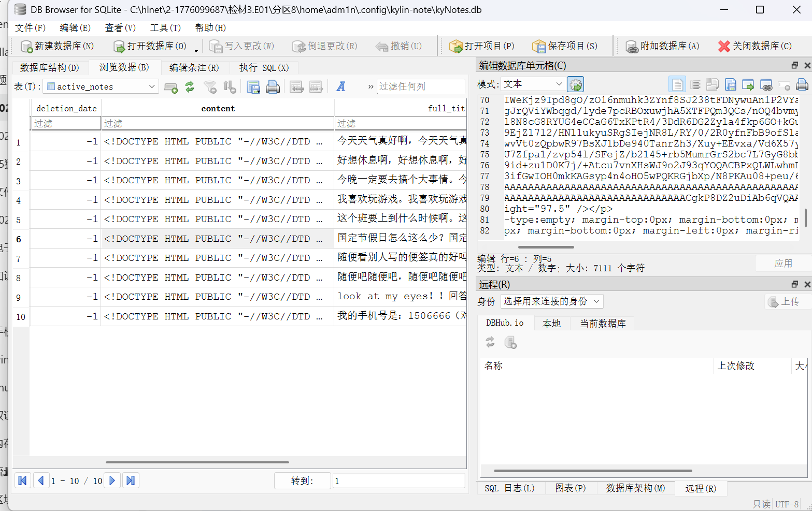812x511 pixels.
Task: Open the identity selection dropdown
Action: click(552, 301)
